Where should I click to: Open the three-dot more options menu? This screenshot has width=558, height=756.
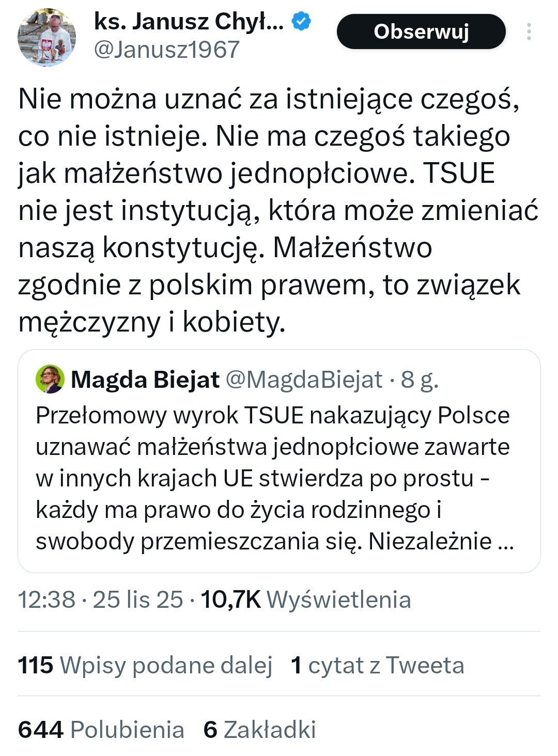pos(529,32)
